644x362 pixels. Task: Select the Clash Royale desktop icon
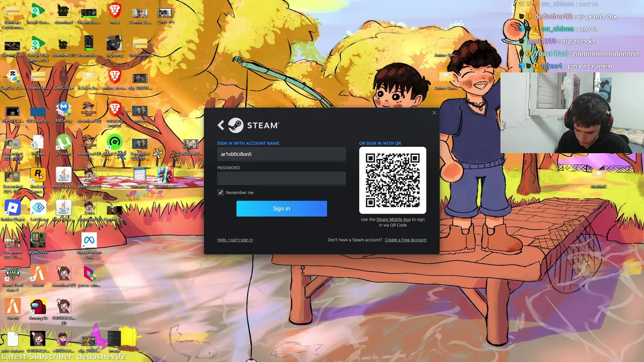(x=165, y=177)
